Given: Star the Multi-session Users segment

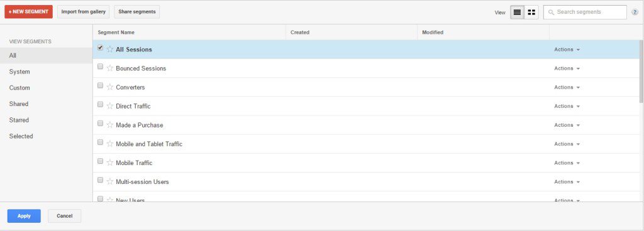Looking at the screenshot, I should point(109,181).
